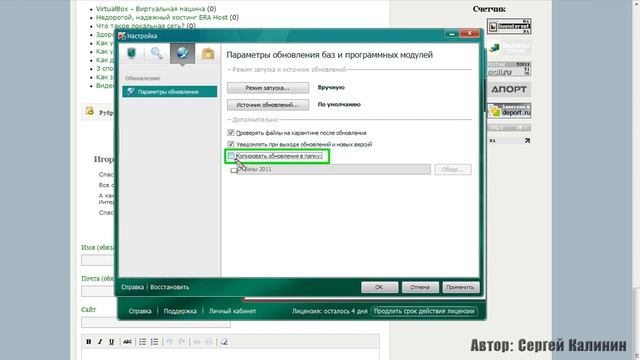The image size is (640, 360).
Task: Minimize the Настройка dialog window
Action: point(452,34)
